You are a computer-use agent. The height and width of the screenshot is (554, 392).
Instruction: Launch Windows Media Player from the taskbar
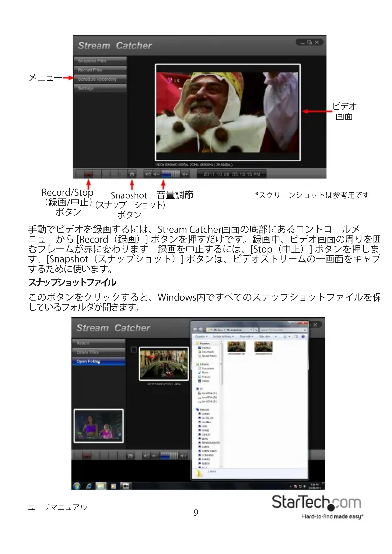(113, 486)
